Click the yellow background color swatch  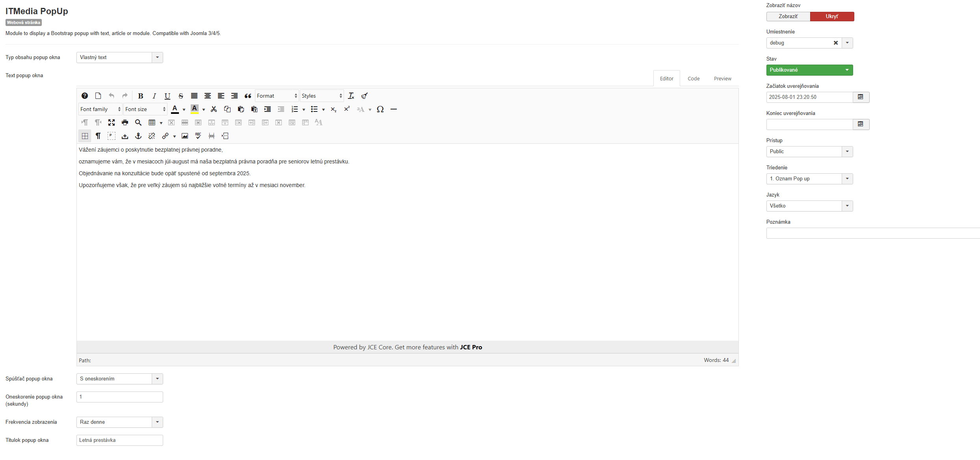click(x=194, y=109)
